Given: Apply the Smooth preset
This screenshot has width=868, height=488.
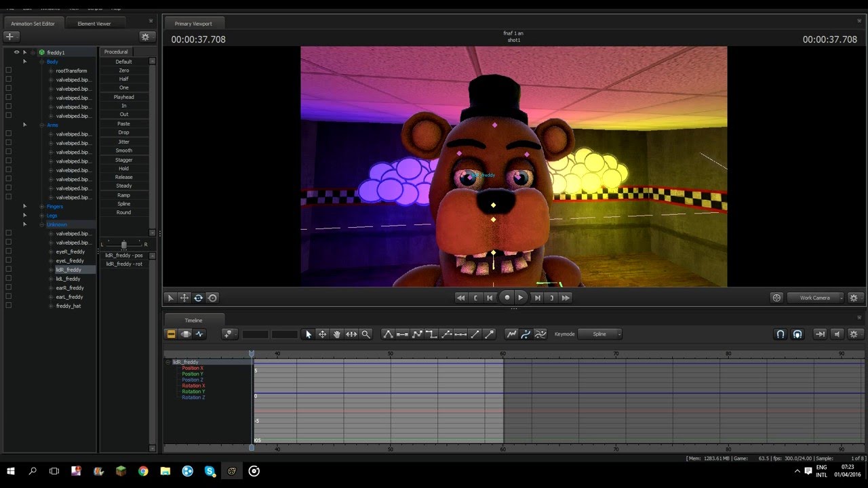Looking at the screenshot, I should (x=123, y=150).
